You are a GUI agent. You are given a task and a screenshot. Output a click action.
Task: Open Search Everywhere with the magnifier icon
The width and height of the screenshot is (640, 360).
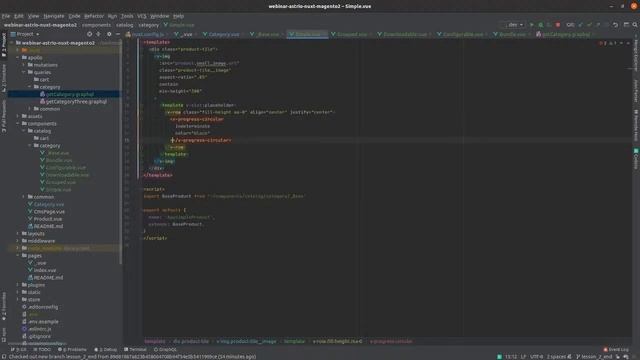click(635, 25)
